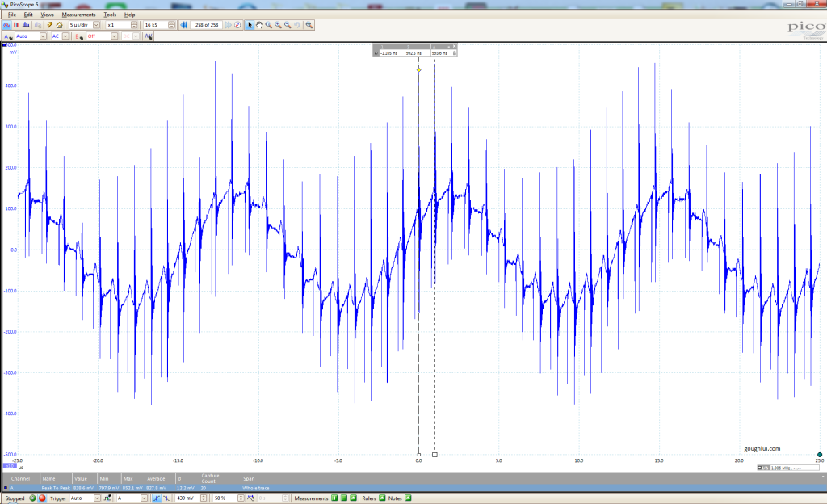The width and height of the screenshot is (827, 504).
Task: Switch to spectrum mode
Action: coord(26,25)
